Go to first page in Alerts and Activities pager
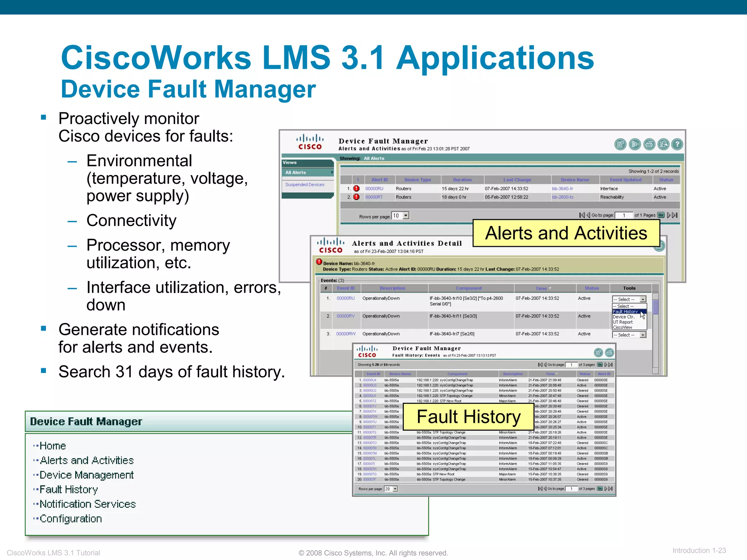Viewport: 747px width, 560px height. click(582, 215)
